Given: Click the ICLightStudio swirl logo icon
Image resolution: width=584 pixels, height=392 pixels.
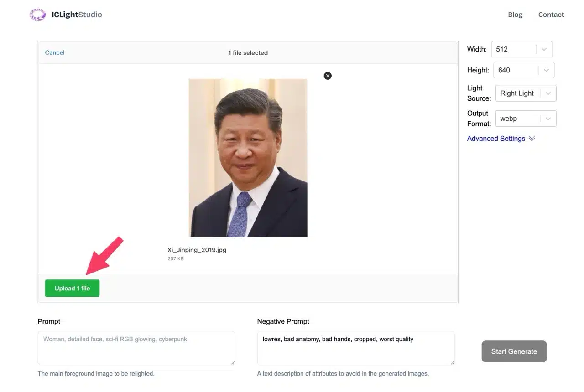Looking at the screenshot, I should (37, 15).
